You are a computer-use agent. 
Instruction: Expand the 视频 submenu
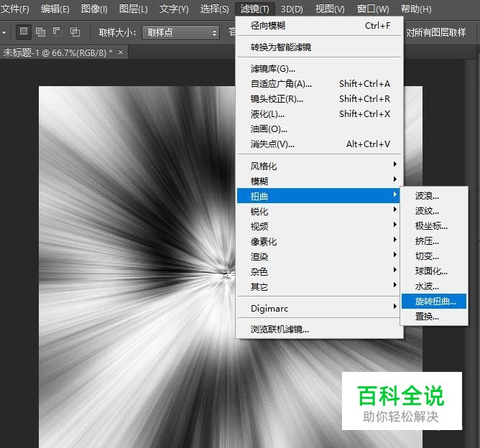point(319,226)
